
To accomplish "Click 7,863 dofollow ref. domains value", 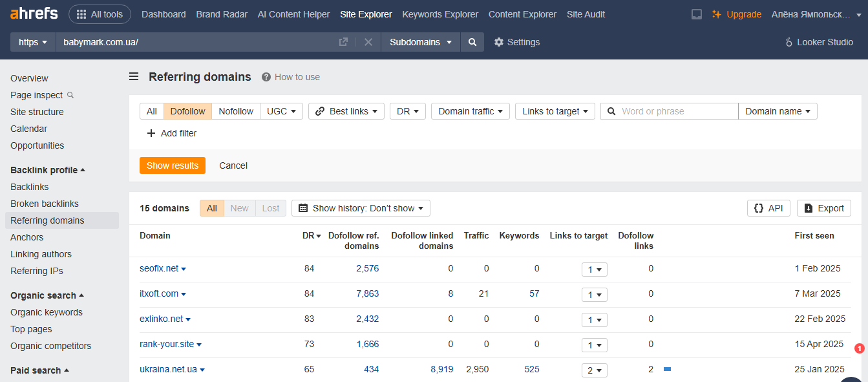I will (368, 293).
